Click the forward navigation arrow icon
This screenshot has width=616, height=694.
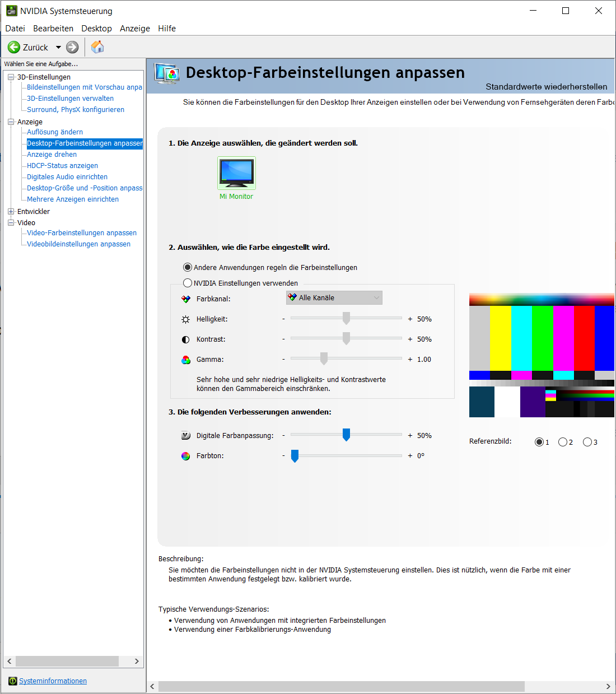[72, 48]
